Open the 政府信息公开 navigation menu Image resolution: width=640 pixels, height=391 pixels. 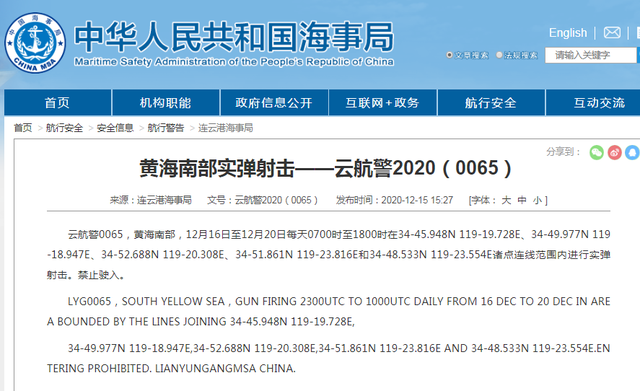(274, 102)
